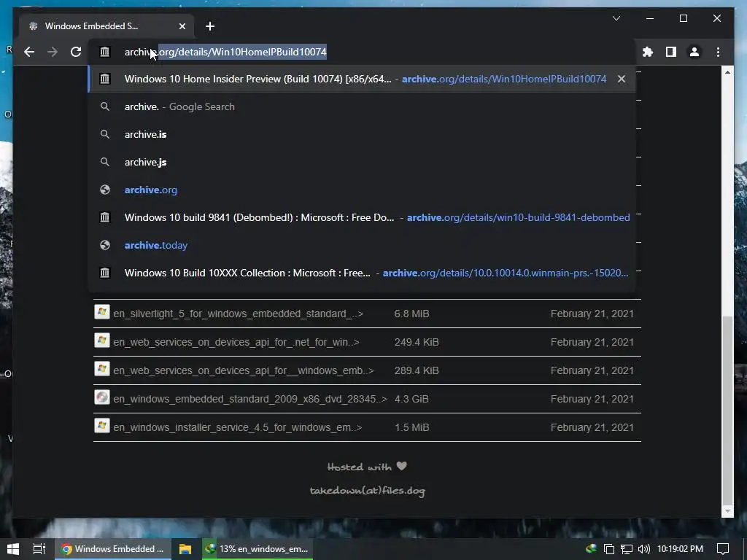Open en_windows_installer_service_4.5 file link
The height and width of the screenshot is (560, 747).
(237, 427)
